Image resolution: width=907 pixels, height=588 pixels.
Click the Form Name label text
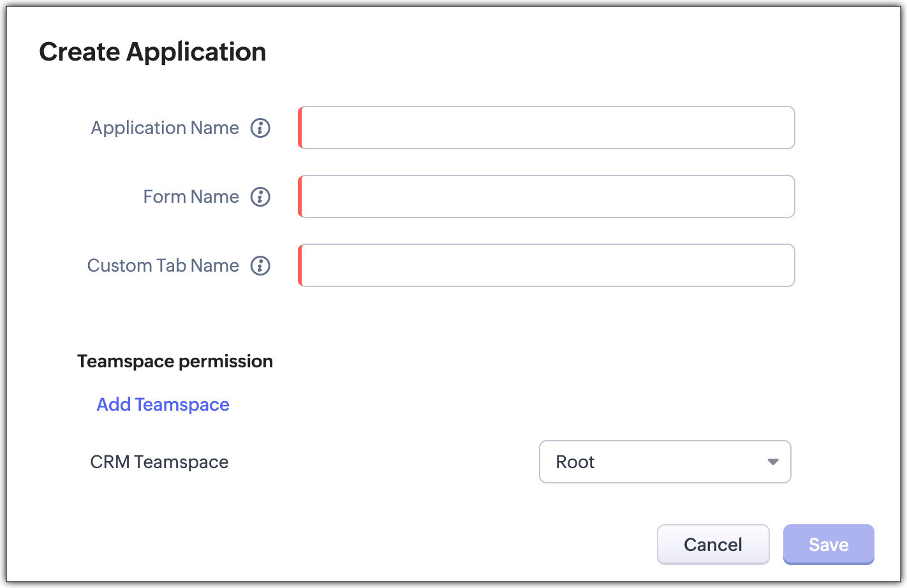191,196
